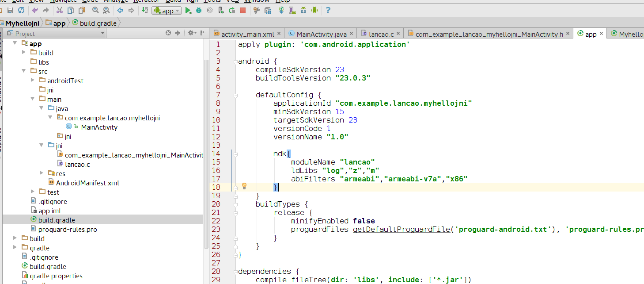The height and width of the screenshot is (284, 644).
Task: Click the Copy icon in toolbar
Action: pos(70,10)
